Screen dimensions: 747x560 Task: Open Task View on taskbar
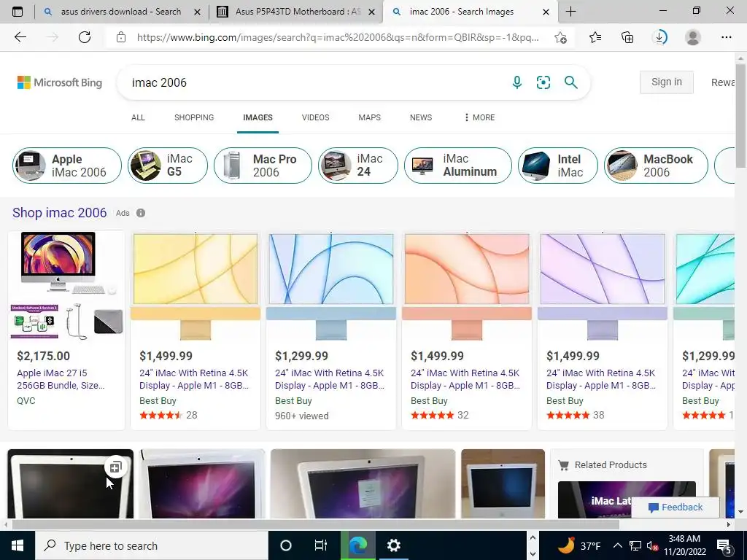(321, 545)
